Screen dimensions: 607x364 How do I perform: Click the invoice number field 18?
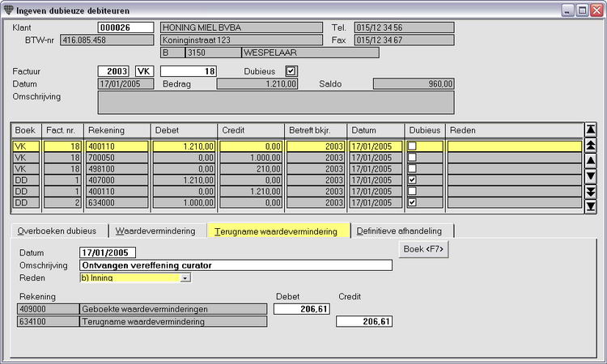(x=189, y=71)
